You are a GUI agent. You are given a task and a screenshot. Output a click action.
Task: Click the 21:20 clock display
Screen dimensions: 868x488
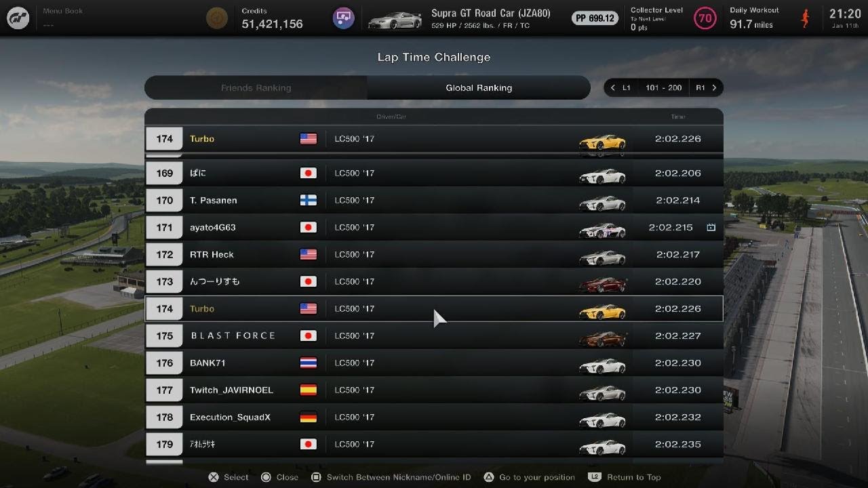point(845,14)
